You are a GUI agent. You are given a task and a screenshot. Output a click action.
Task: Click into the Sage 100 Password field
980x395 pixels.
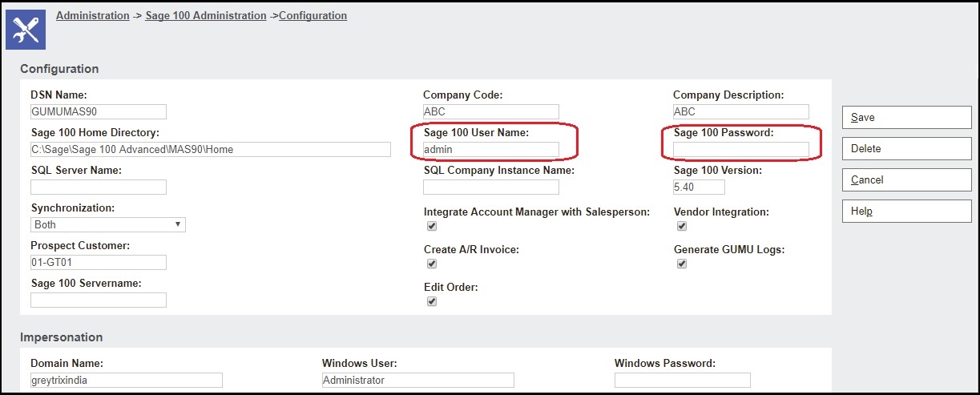click(740, 149)
